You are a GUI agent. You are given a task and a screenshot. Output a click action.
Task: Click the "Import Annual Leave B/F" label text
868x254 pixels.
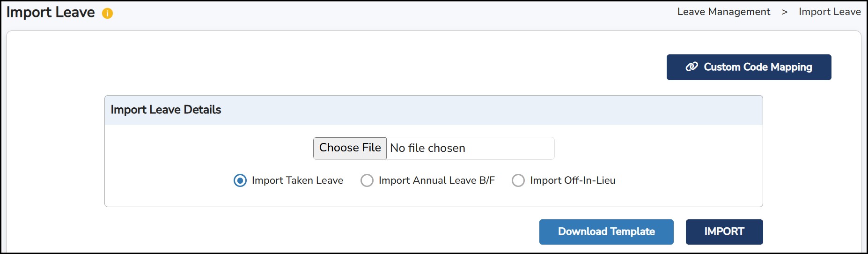(x=436, y=180)
